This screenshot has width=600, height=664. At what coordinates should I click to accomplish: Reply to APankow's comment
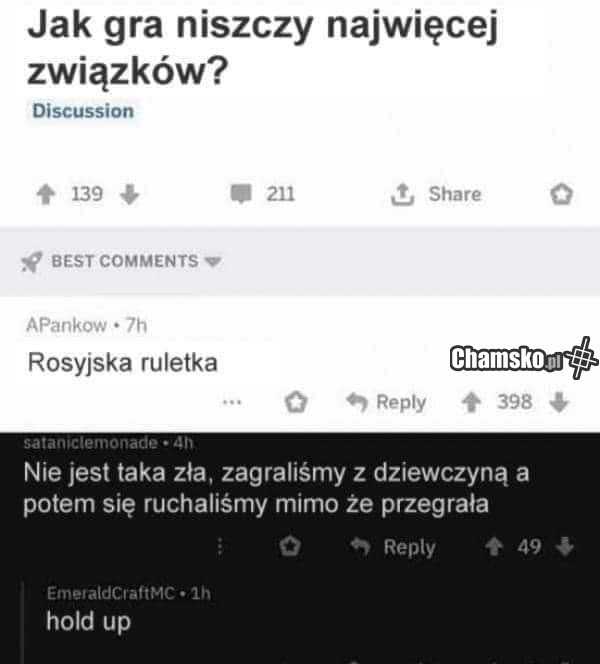[387, 402]
